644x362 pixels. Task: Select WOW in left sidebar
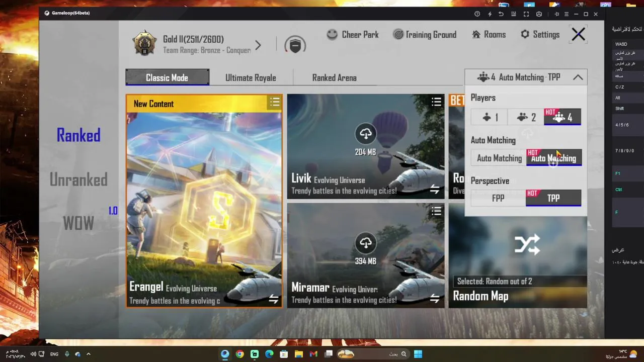(78, 223)
